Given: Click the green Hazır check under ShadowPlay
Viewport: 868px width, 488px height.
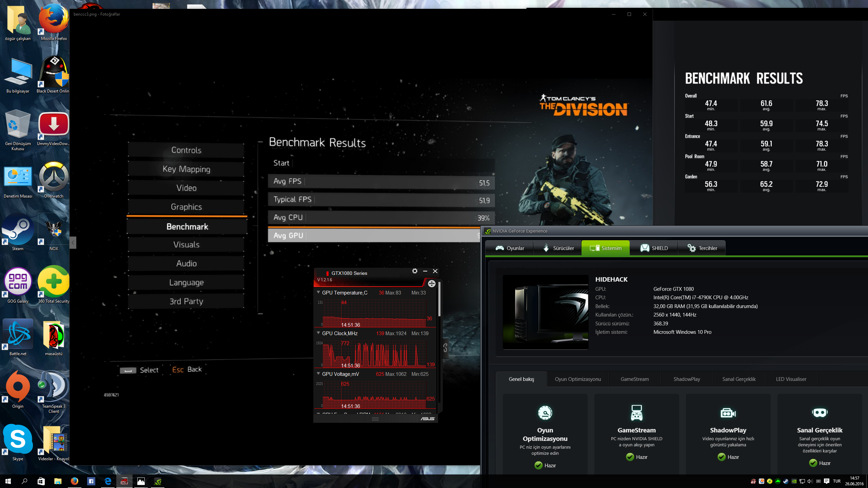Looking at the screenshot, I should click(x=722, y=457).
